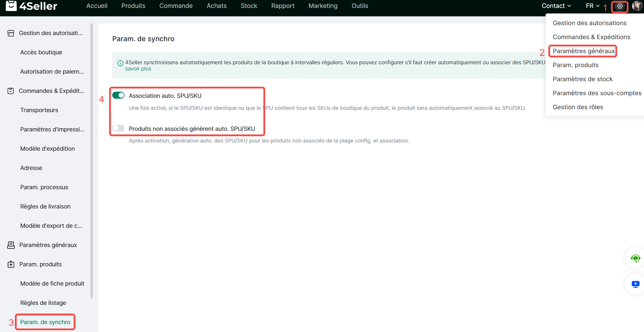Click the settings gear icon
644x332 pixels.
pyautogui.click(x=619, y=6)
